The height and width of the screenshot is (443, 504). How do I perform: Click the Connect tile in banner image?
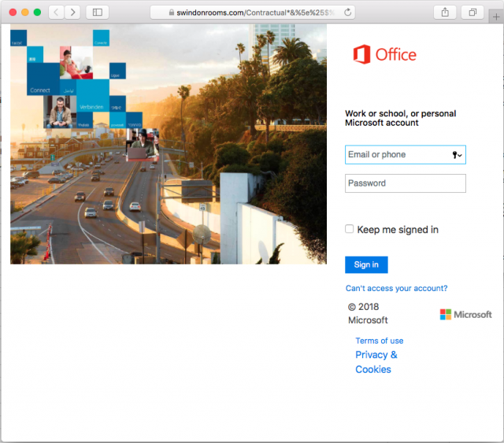(x=43, y=79)
